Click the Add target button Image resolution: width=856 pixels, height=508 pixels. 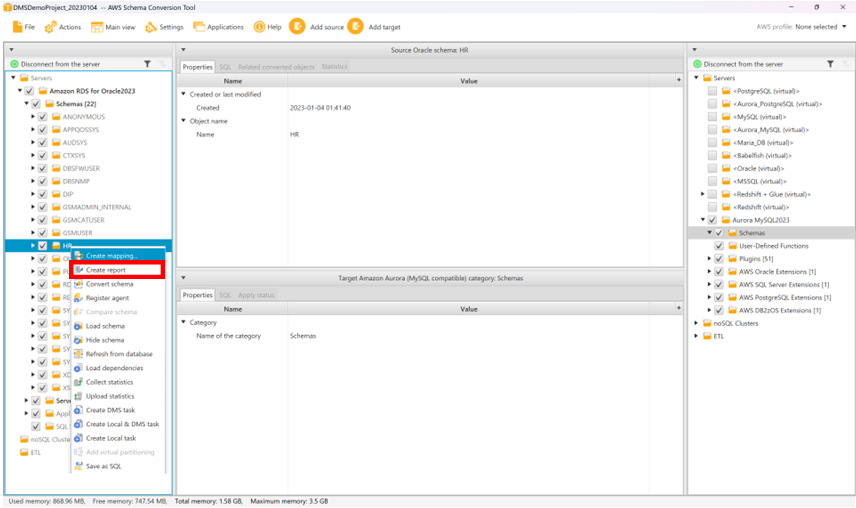[374, 27]
